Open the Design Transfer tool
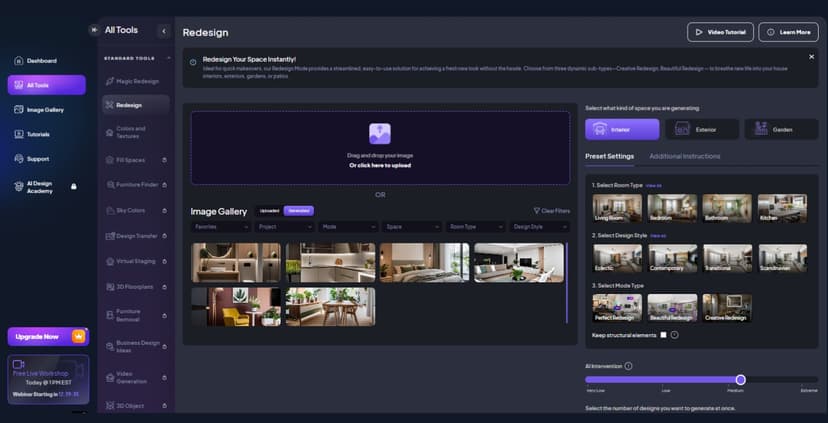Viewport: 828px width, 423px height. 136,236
